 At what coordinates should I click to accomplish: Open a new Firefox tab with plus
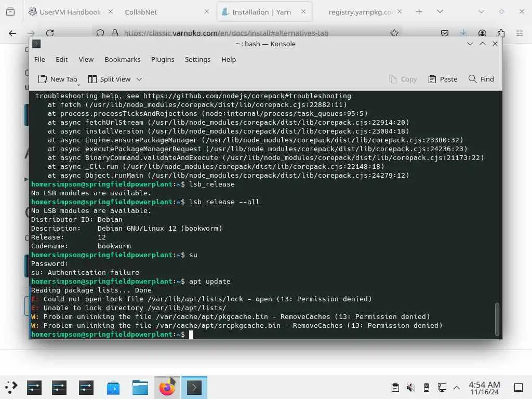point(419,12)
